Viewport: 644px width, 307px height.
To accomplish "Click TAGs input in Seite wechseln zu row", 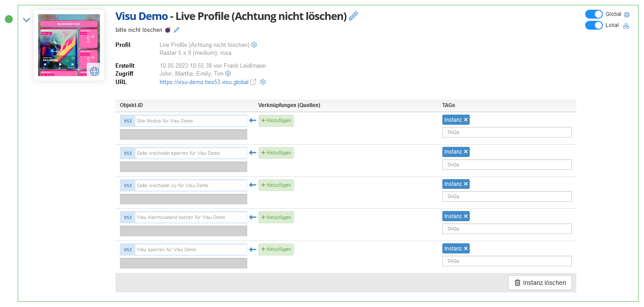I will tap(507, 196).
